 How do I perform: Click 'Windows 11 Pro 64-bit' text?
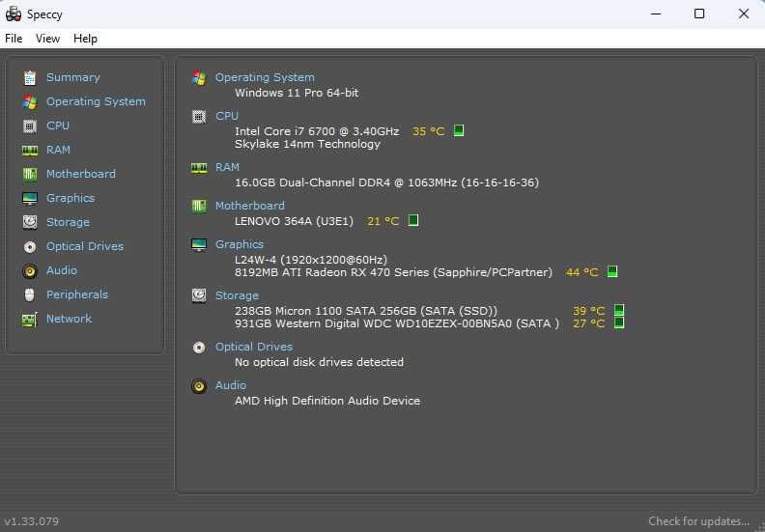297,93
